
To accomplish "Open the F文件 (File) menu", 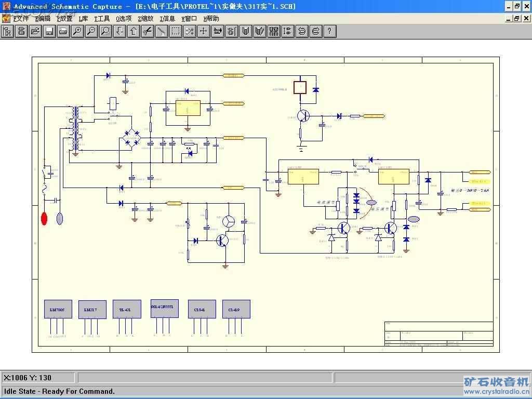I will coord(21,19).
